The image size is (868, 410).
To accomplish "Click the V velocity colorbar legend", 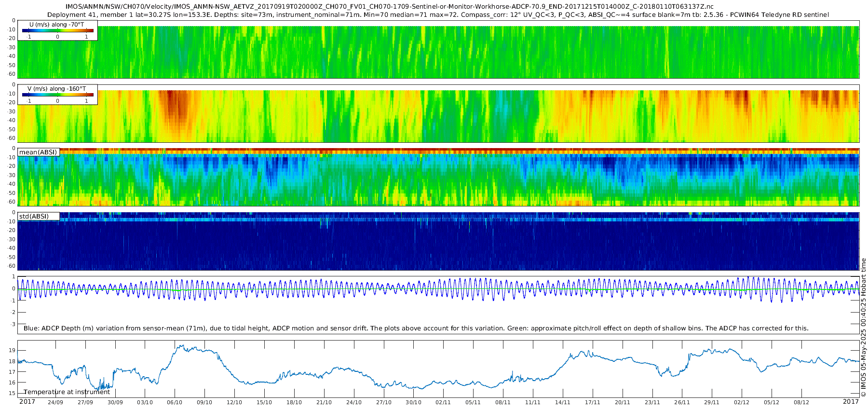I will pos(57,95).
